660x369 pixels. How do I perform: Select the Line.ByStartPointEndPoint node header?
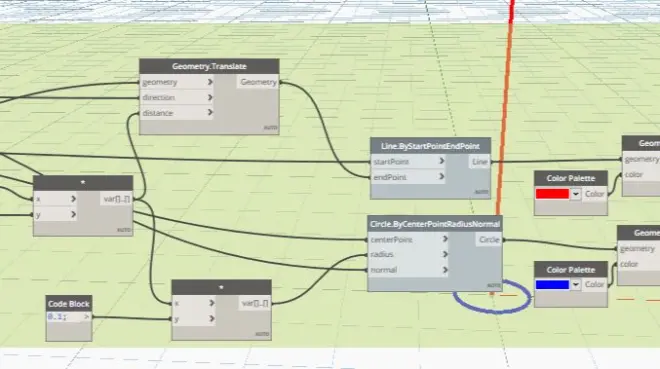coord(430,146)
